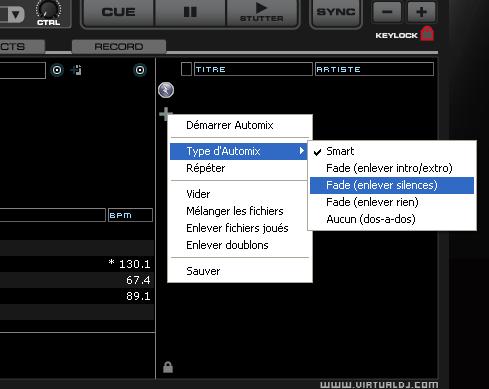Click the round Automix clock icon

pos(166,90)
